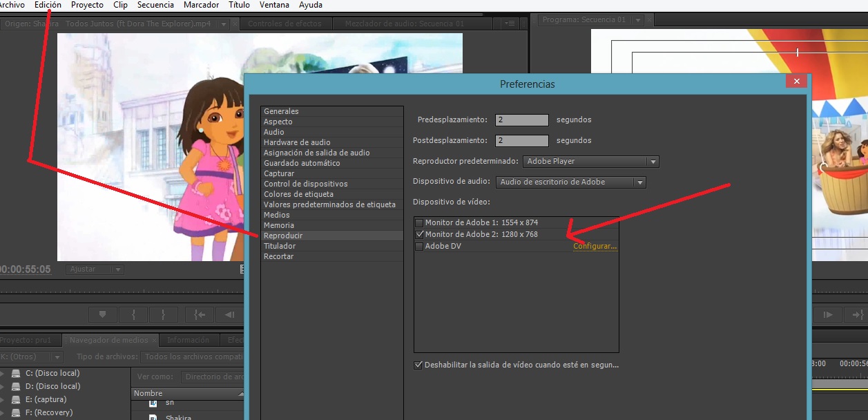Image resolution: width=868 pixels, height=420 pixels.
Task: Select Recortar preferences category
Action: tap(331, 256)
